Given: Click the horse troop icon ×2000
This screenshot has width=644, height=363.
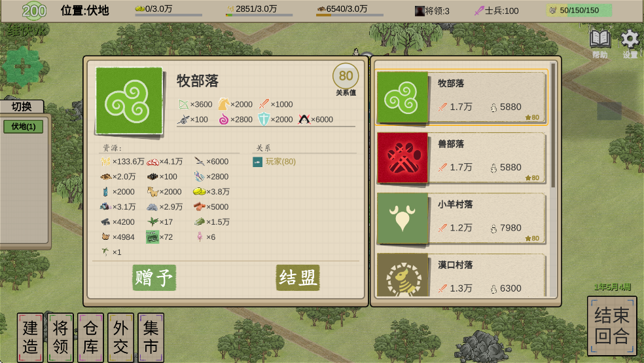Looking at the screenshot, I should (223, 104).
